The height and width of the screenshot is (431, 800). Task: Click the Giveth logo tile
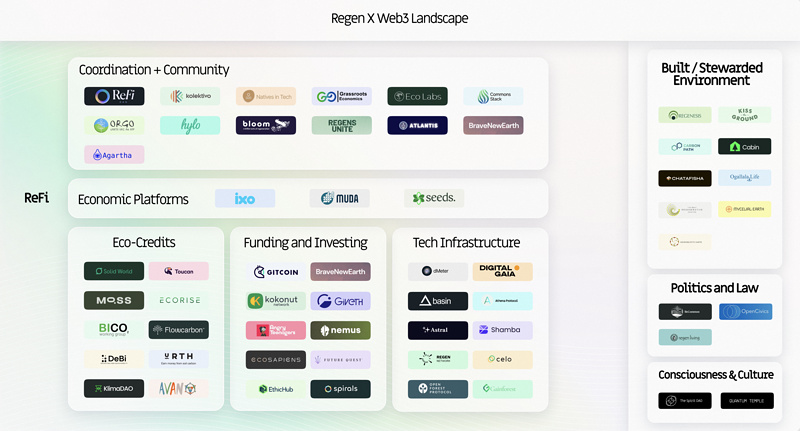tap(340, 301)
